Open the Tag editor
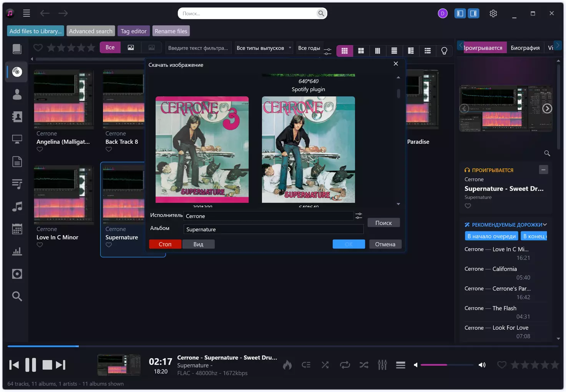 point(134,31)
